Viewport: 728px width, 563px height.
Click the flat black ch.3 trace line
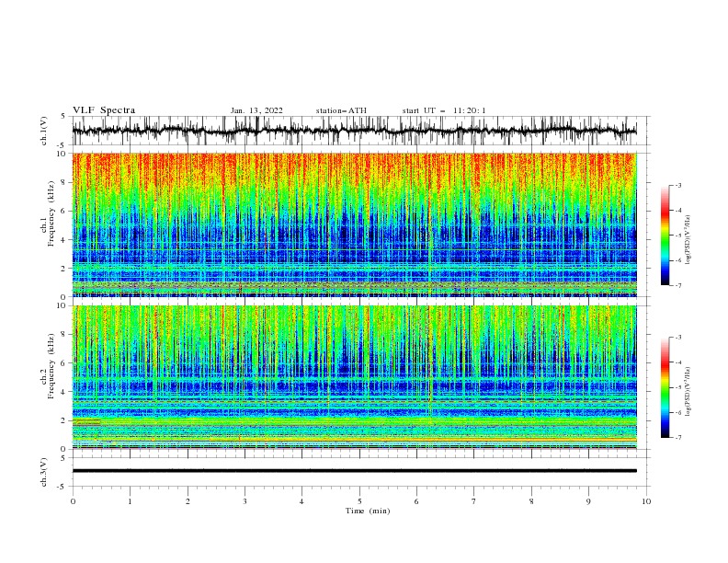click(354, 471)
